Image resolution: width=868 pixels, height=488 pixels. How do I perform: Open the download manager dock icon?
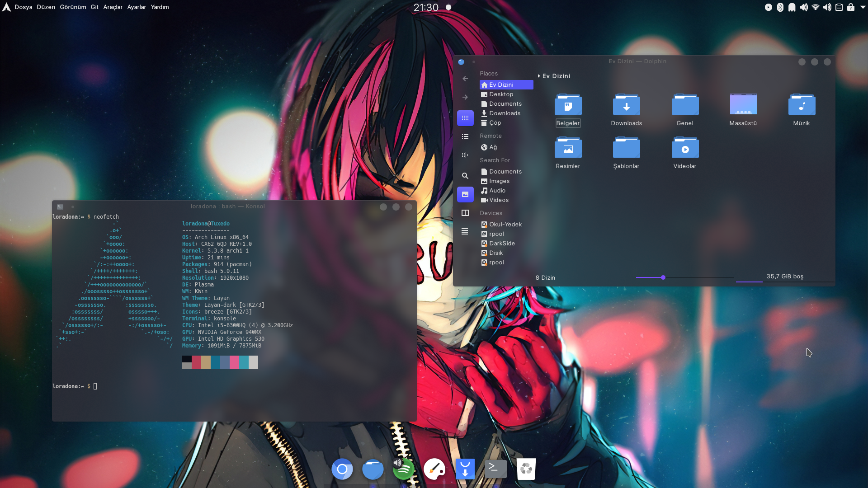pyautogui.click(x=465, y=469)
